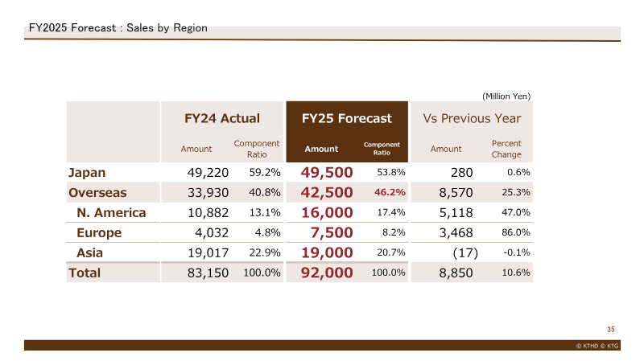
Task: Click the 49,500 Japan forecast amount
Action: pyautogui.click(x=327, y=172)
